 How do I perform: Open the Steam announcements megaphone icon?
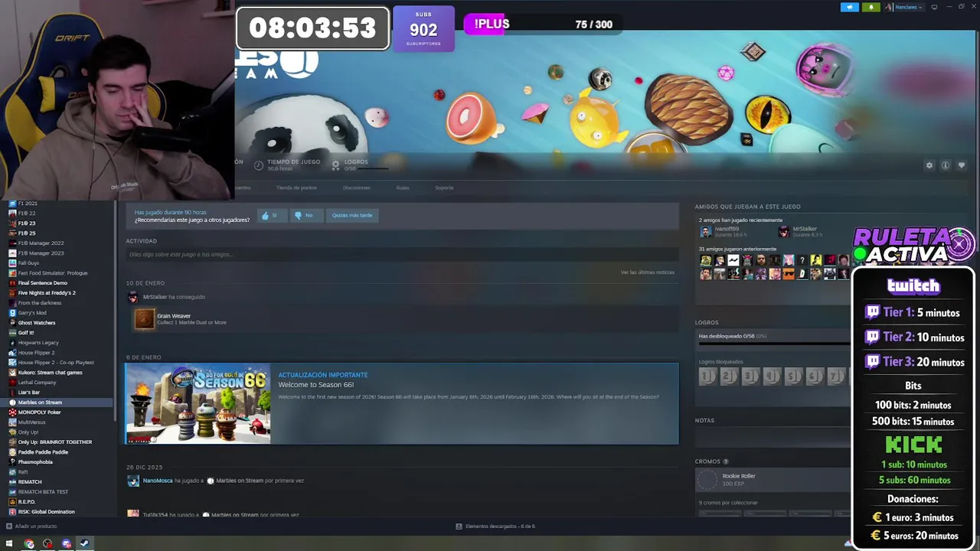(850, 7)
